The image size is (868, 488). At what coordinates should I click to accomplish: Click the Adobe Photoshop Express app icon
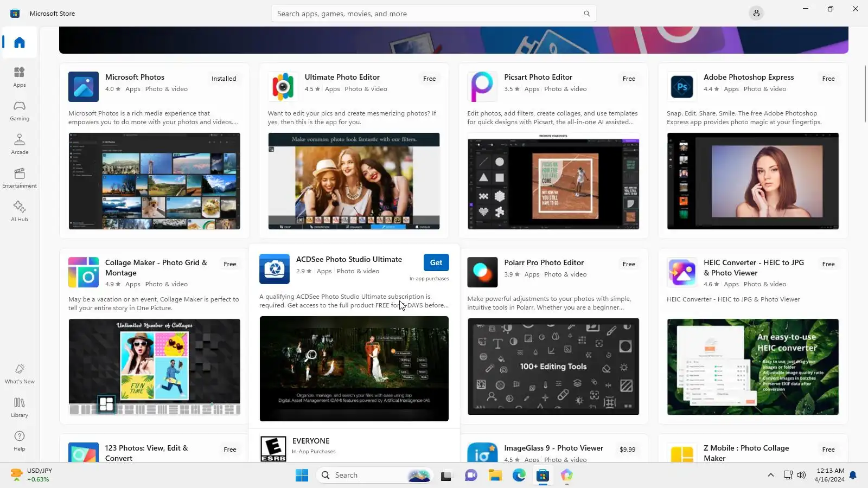[682, 87]
